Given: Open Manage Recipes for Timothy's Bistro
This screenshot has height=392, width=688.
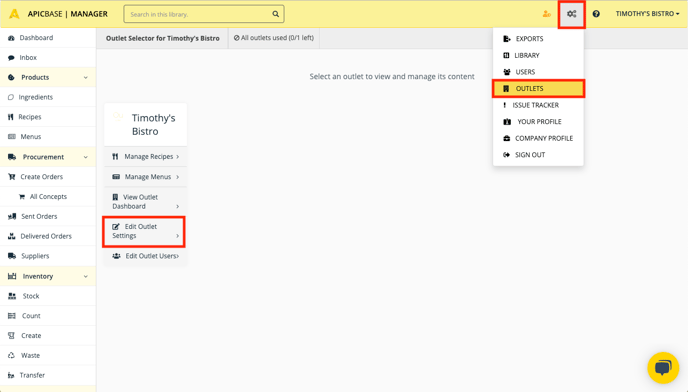Looking at the screenshot, I should coord(145,157).
